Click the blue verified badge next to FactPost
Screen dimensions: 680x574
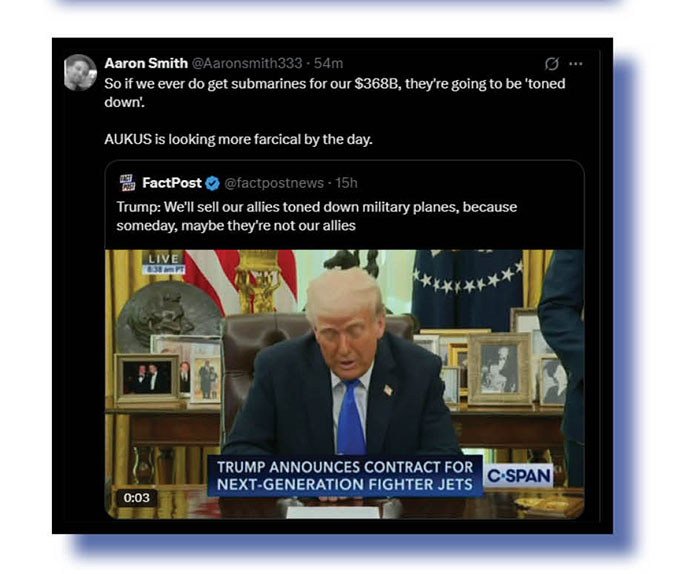click(212, 183)
